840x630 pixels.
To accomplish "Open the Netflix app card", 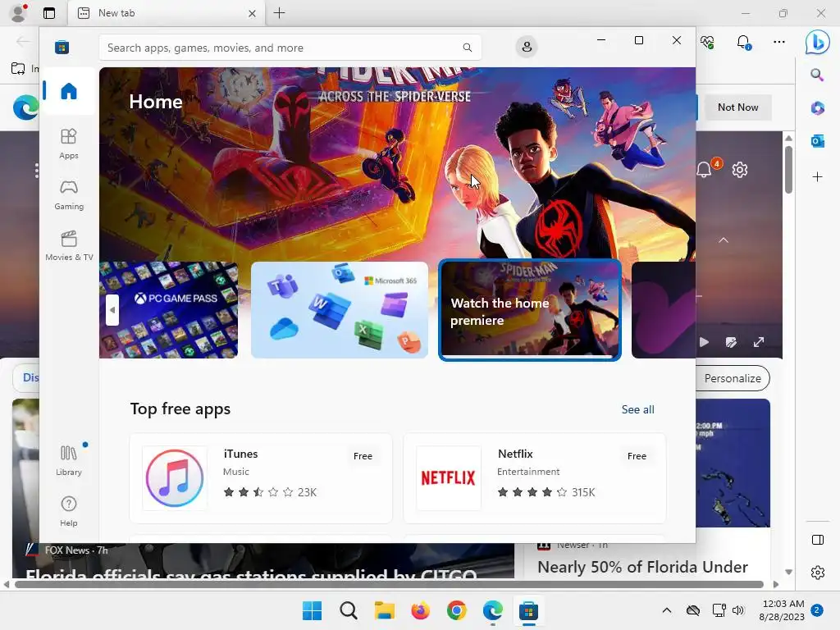I will point(535,478).
